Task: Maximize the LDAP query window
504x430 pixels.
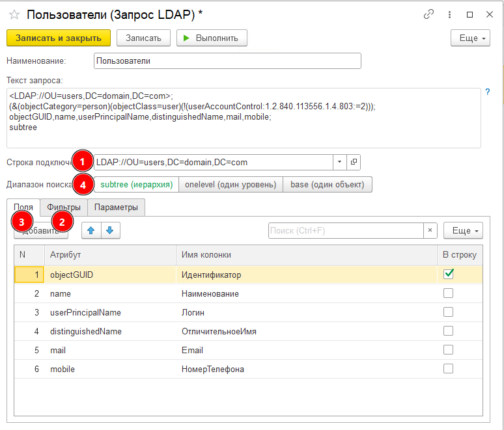Action: (x=469, y=14)
